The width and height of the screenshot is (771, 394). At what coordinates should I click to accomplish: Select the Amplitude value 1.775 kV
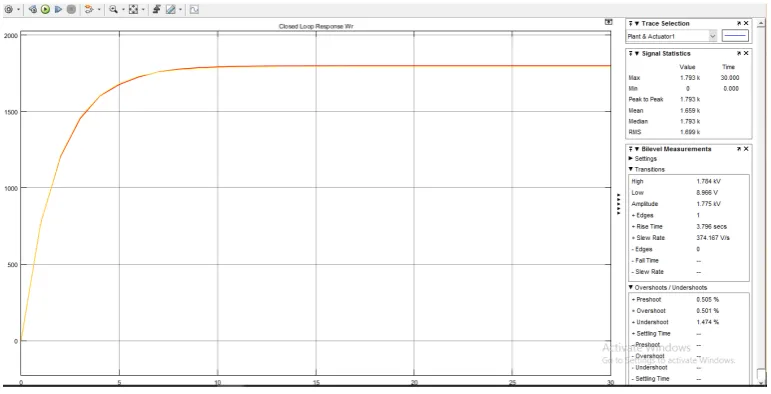[709, 204]
